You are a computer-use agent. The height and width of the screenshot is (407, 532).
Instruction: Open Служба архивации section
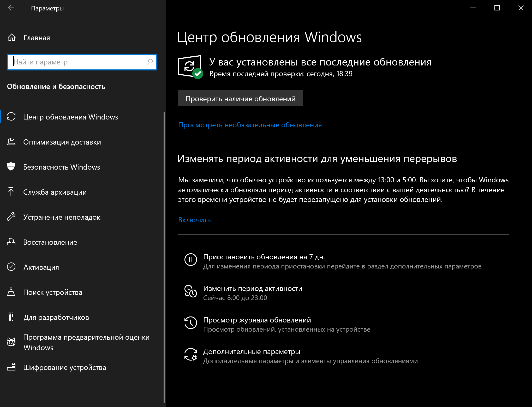pyautogui.click(x=55, y=192)
